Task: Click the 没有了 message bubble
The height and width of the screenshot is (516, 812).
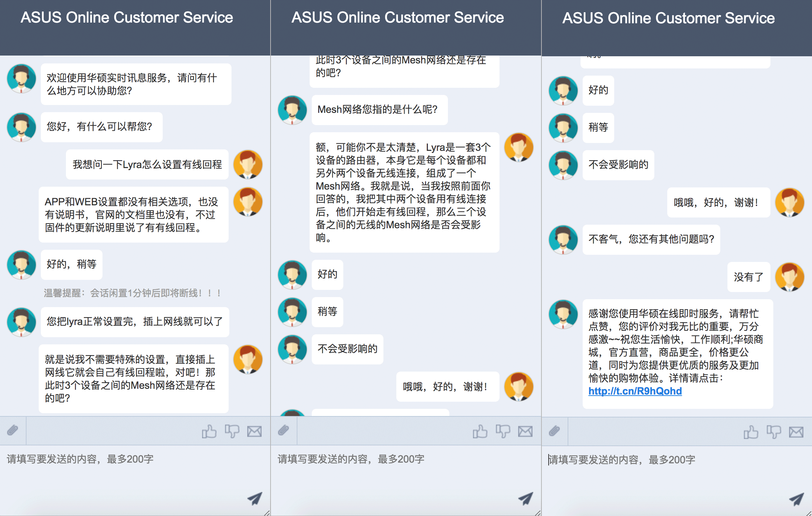Action: tap(749, 277)
